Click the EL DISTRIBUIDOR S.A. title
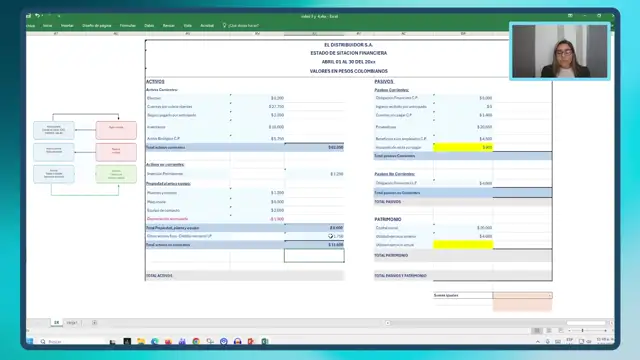Image resolution: width=640 pixels, height=360 pixels. tap(349, 45)
